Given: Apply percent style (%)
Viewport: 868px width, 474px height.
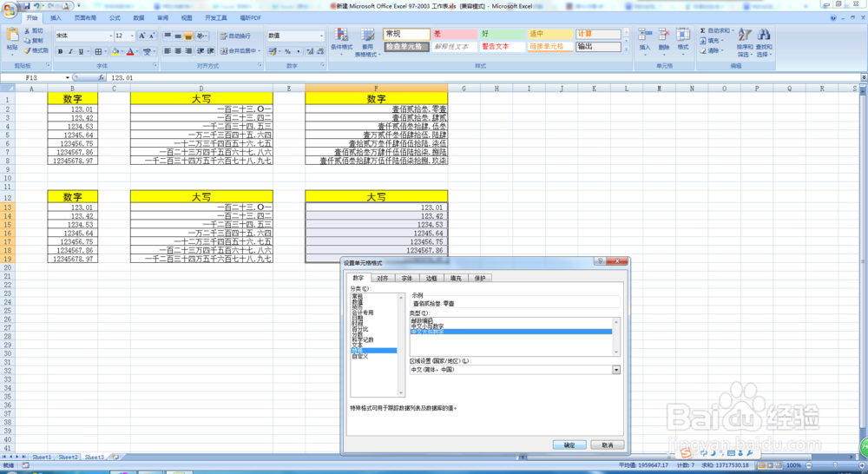Looking at the screenshot, I should coord(287,51).
